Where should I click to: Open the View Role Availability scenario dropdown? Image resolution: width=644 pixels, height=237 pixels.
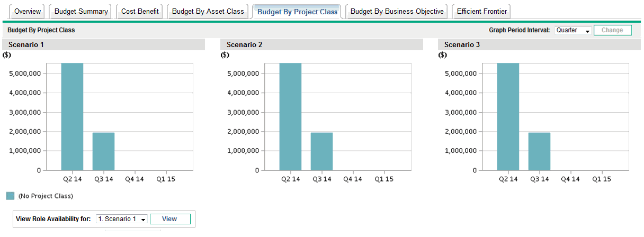tap(121, 219)
